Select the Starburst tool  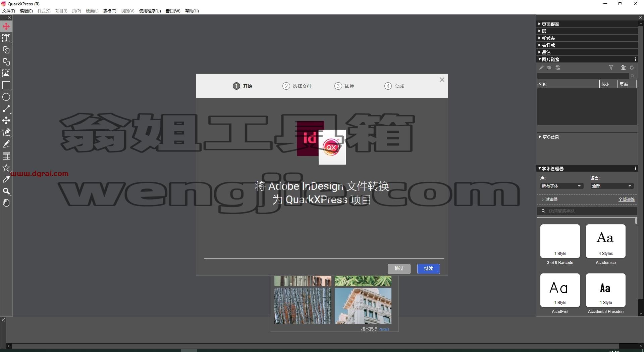pyautogui.click(x=6, y=168)
